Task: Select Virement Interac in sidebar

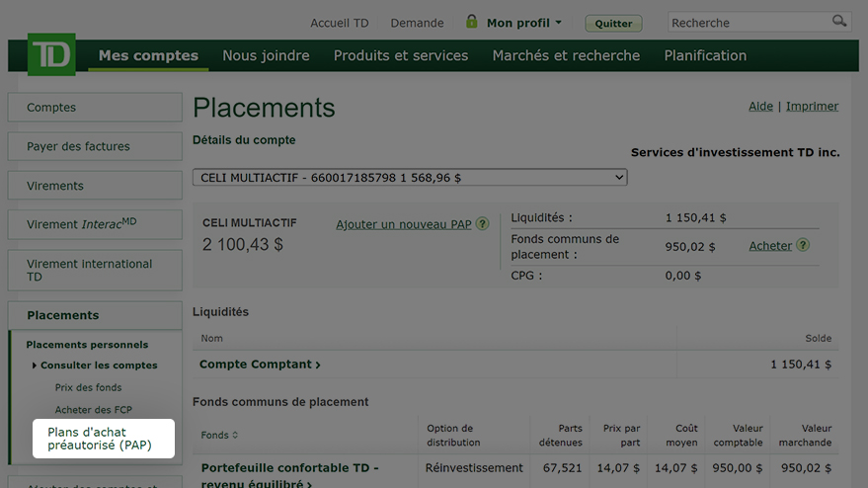Action: (x=95, y=224)
